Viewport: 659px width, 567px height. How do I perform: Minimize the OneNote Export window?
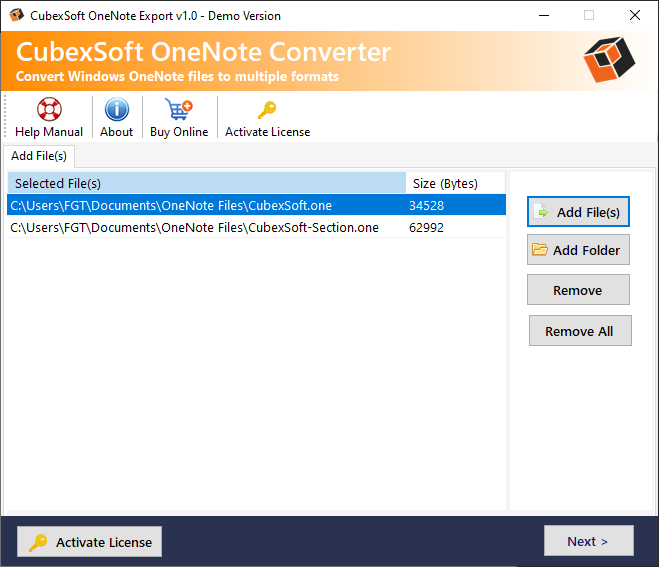tap(544, 16)
